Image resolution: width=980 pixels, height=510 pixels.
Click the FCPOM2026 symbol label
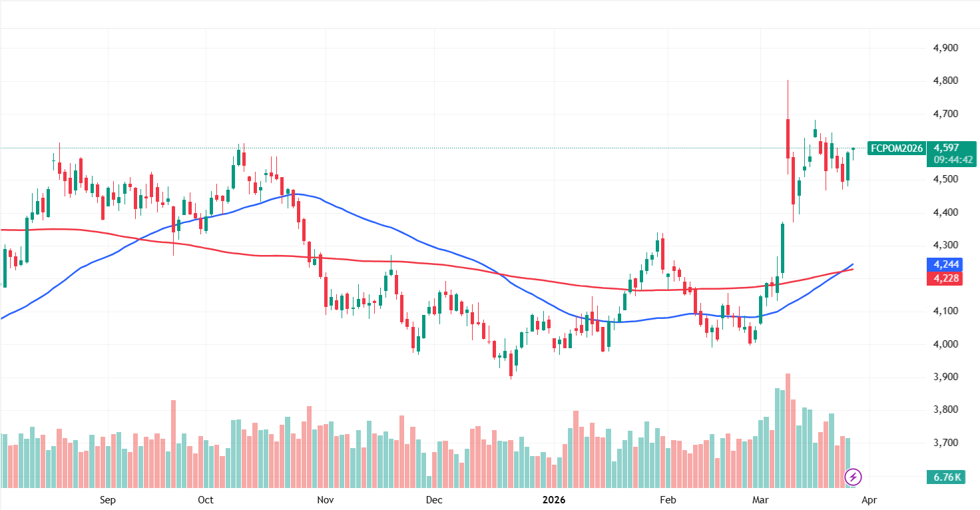click(x=897, y=148)
